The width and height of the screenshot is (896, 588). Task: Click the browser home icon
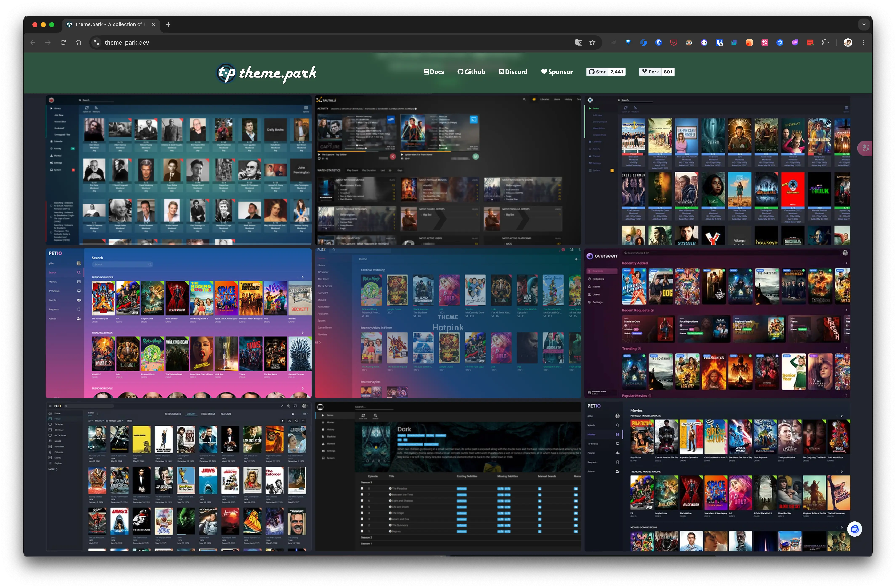coord(78,43)
